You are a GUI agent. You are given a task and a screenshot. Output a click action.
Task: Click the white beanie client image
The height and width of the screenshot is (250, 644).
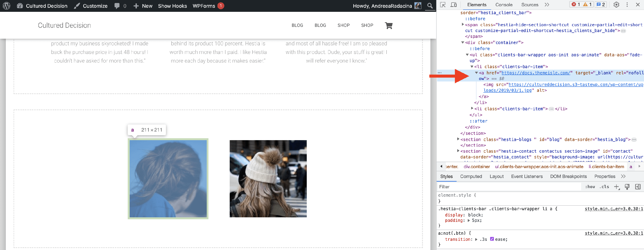pos(268,179)
